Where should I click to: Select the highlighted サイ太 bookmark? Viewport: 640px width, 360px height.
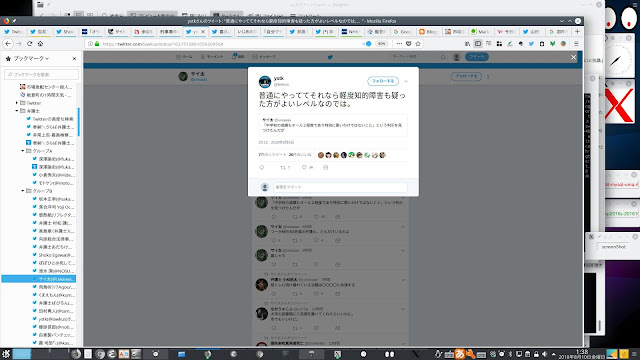pos(39,279)
